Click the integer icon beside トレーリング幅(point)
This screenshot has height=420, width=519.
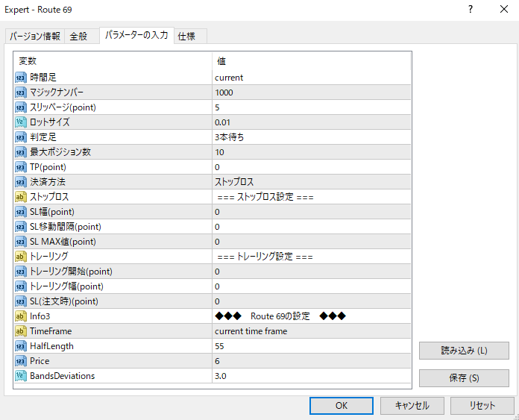(x=21, y=286)
